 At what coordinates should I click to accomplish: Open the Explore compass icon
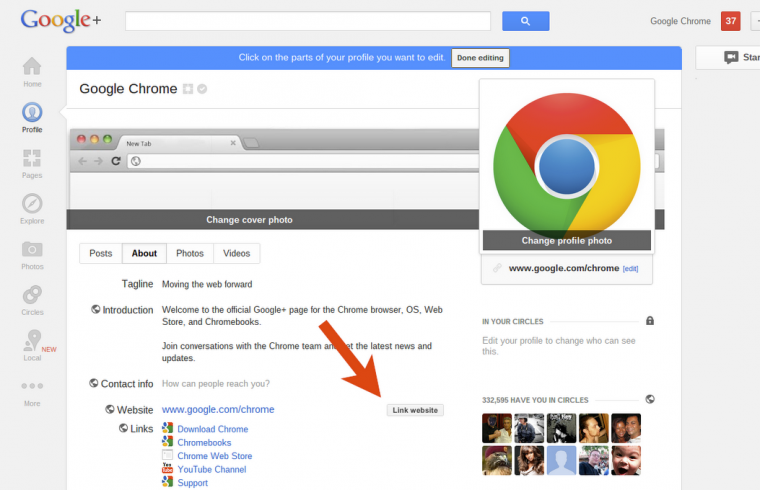point(32,204)
